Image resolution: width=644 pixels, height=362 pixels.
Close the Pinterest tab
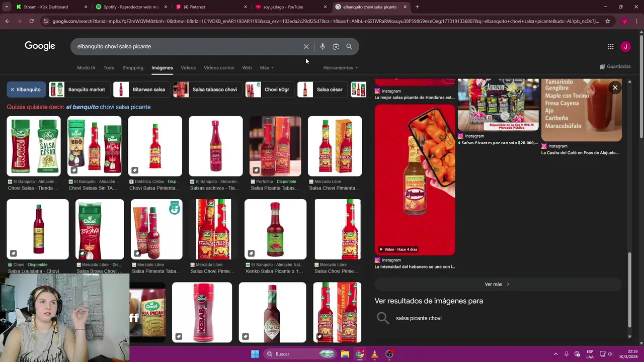coord(246,7)
